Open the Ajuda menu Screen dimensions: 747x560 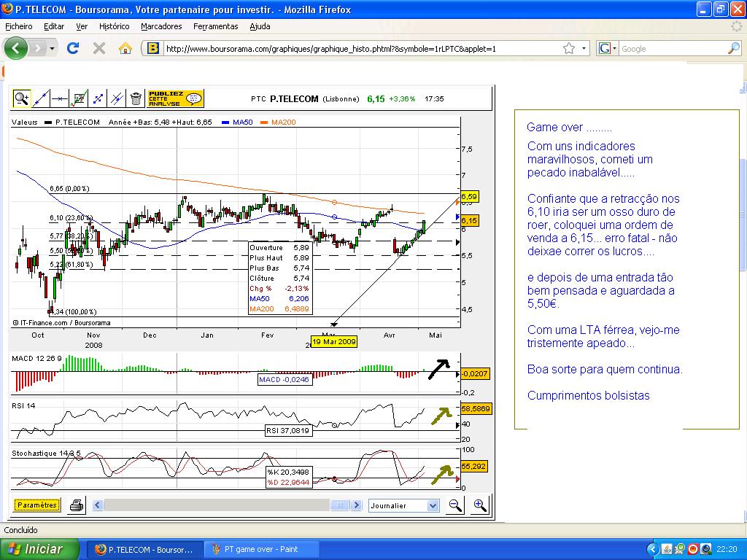tap(260, 26)
